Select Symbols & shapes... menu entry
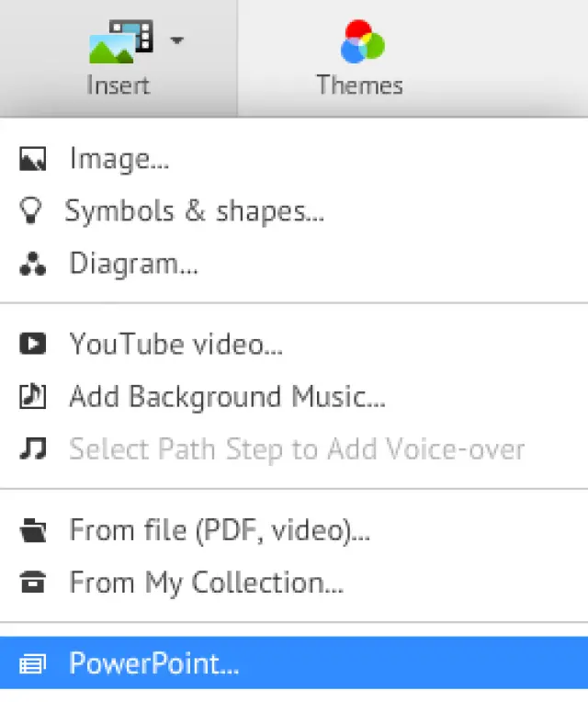This screenshot has height=702, width=588. 194,211
